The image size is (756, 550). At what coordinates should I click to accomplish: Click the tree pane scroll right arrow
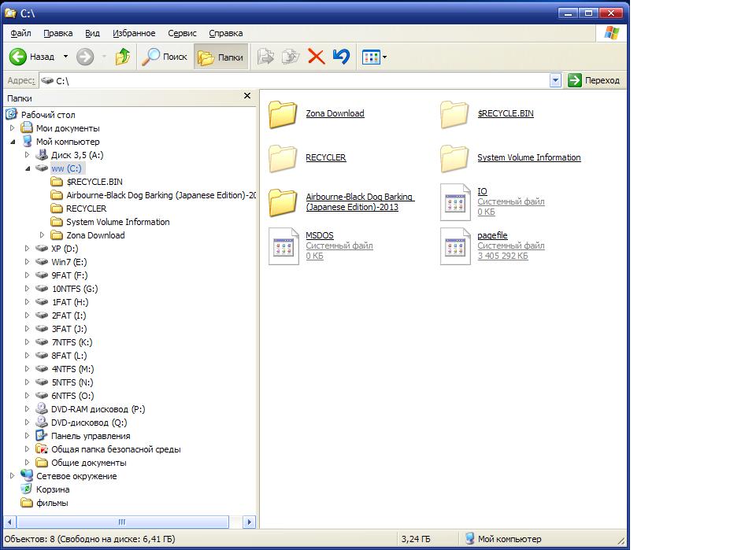click(249, 522)
